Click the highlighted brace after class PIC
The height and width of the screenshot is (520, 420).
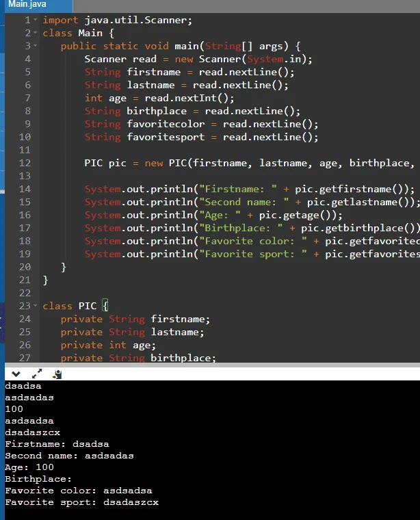pos(105,305)
